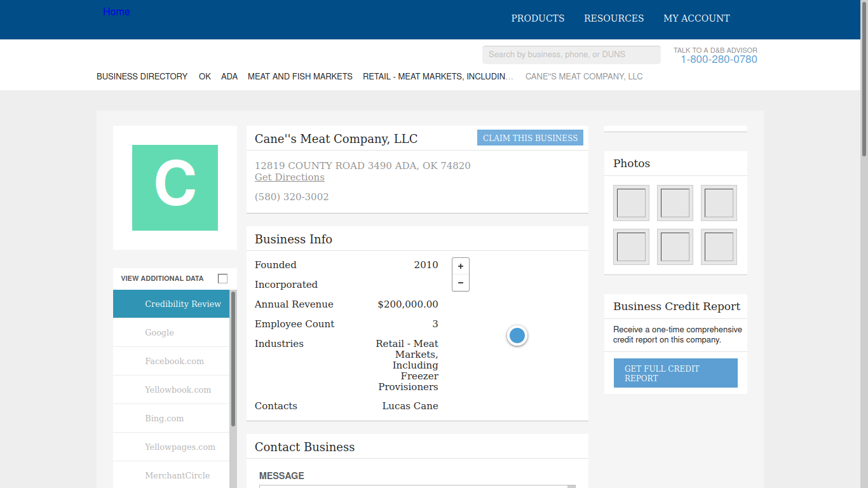The height and width of the screenshot is (488, 868).
Task: Open first photo thumbnail in top row
Action: [x=631, y=203]
